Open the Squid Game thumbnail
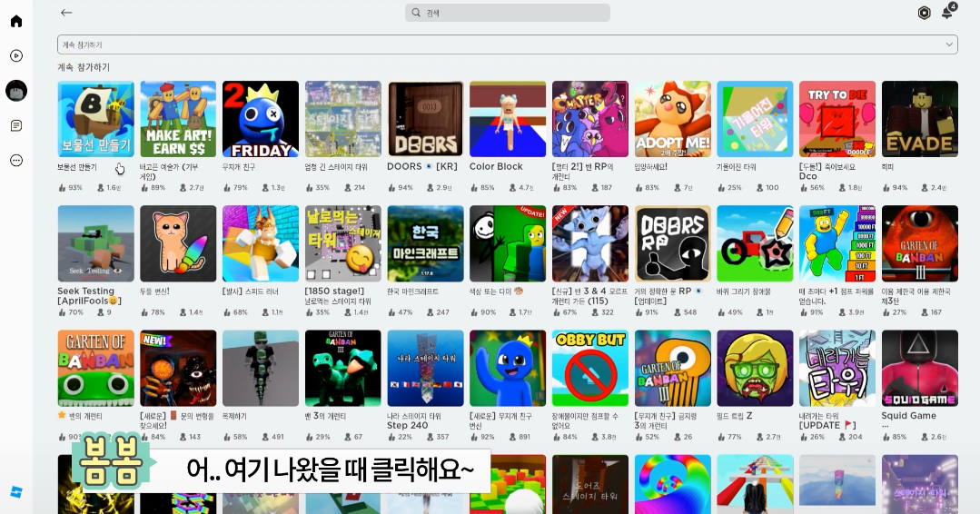 [920, 369]
